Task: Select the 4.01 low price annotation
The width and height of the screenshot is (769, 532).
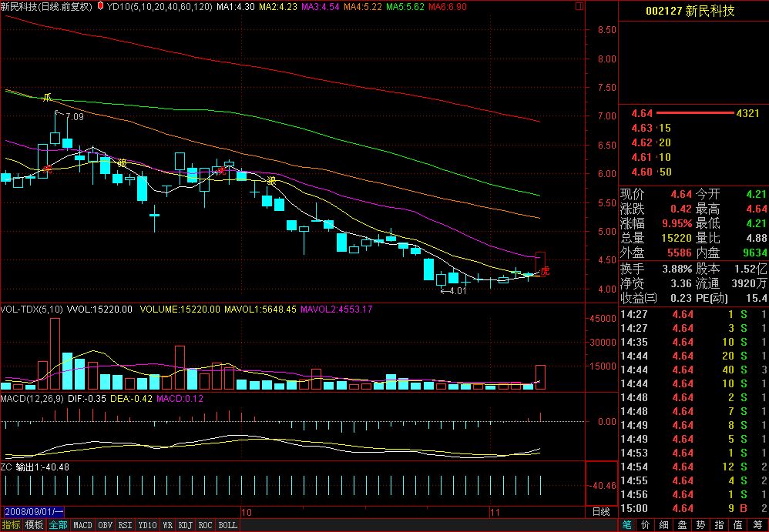Action: pos(453,291)
